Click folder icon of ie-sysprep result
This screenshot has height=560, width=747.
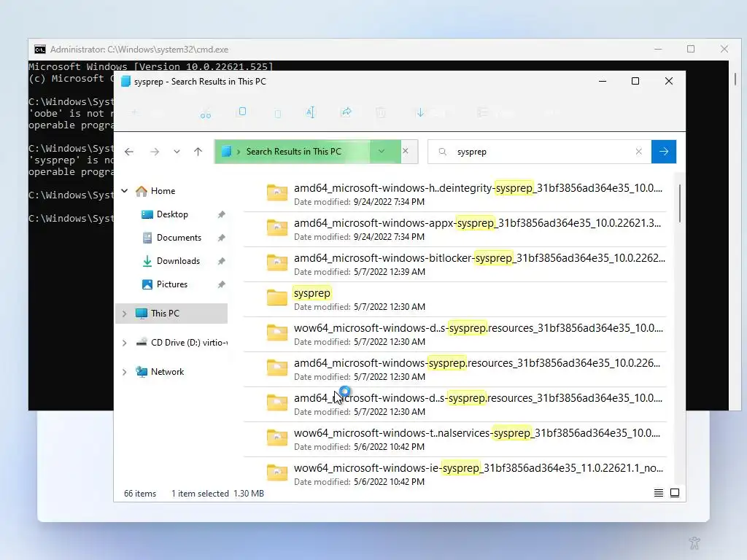(x=276, y=472)
